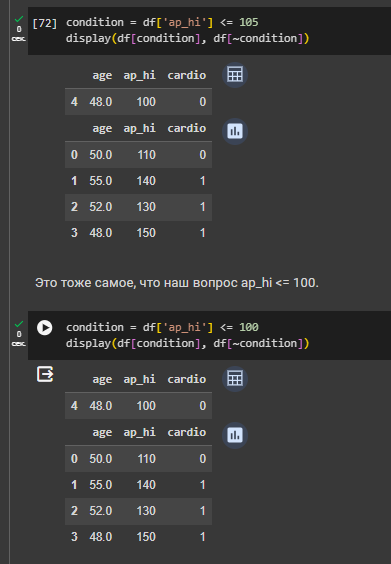Suggest charts for first cell's second dataframe

point(235,131)
